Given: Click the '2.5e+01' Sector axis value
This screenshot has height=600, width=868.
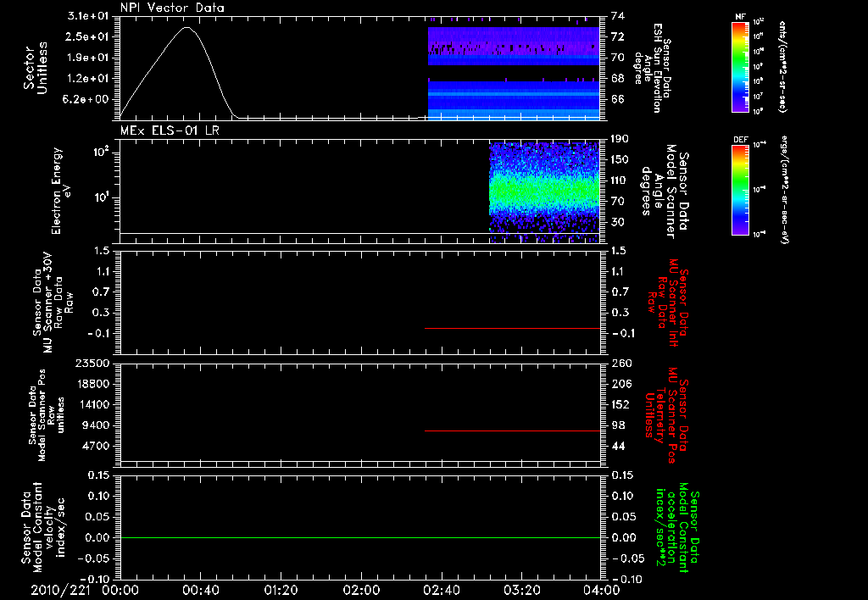Looking at the screenshot, I should tap(87, 36).
